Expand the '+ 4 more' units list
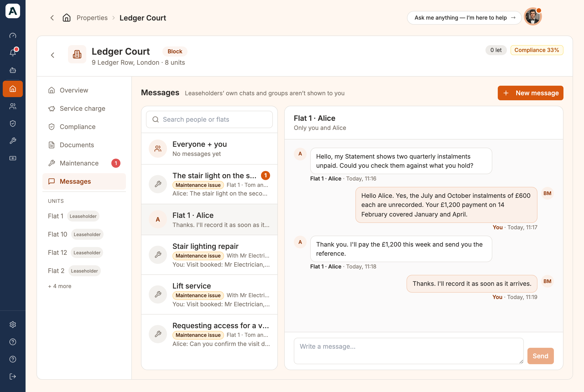 coord(60,286)
